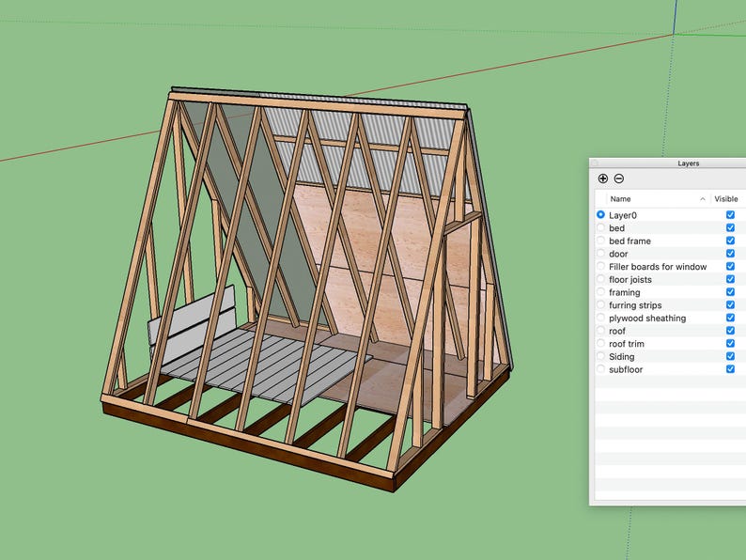Select the bed frame layer name
This screenshot has height=560, width=746.
pos(629,241)
